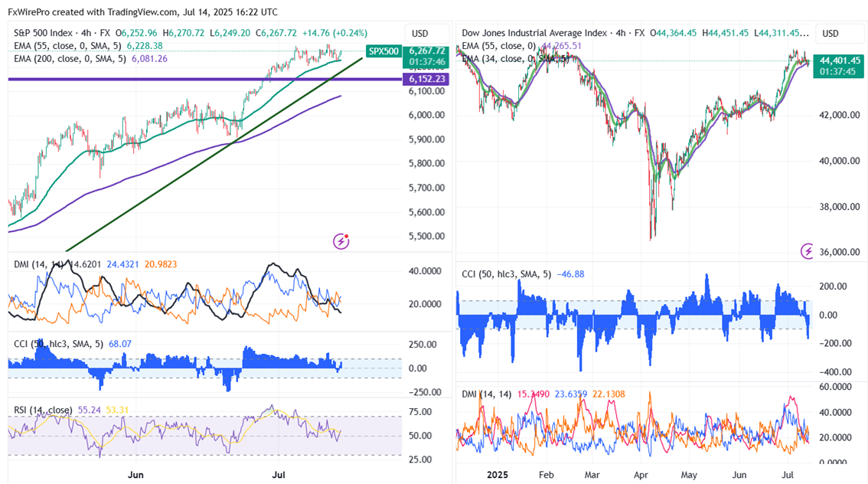Click the Dow high value H44,451.45
The image size is (868, 484).
pyautogui.click(x=725, y=33)
